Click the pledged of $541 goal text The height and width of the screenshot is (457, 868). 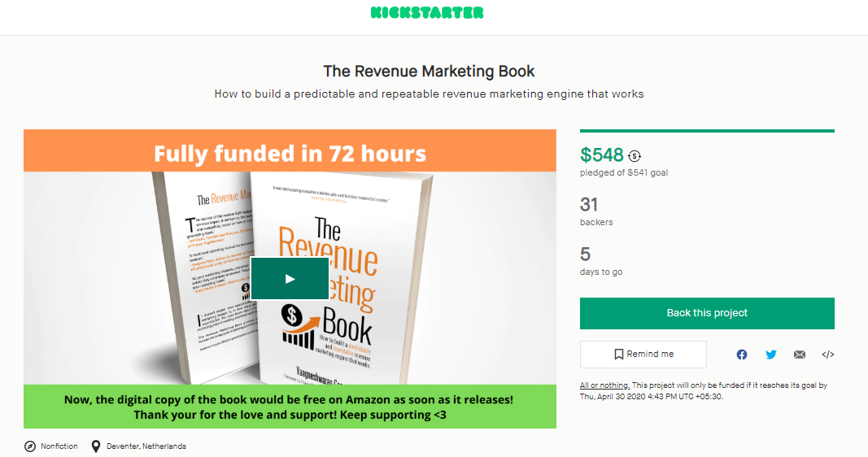pyautogui.click(x=624, y=172)
